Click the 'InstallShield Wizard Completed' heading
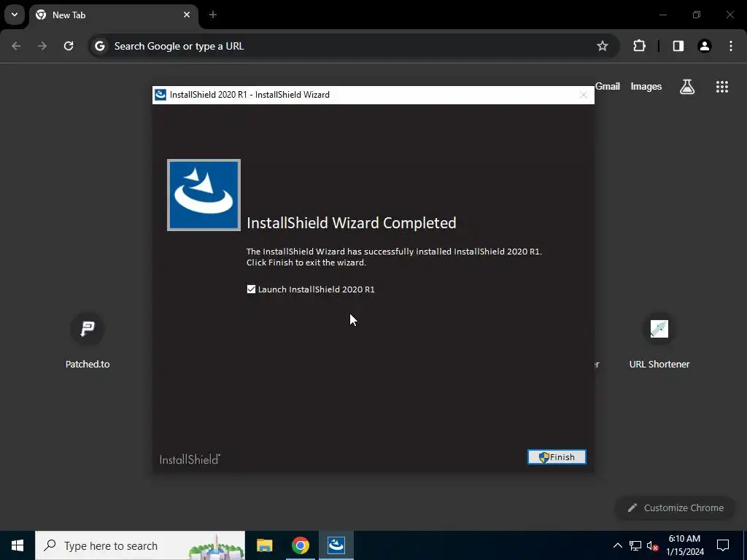This screenshot has width=747, height=560. (x=351, y=223)
